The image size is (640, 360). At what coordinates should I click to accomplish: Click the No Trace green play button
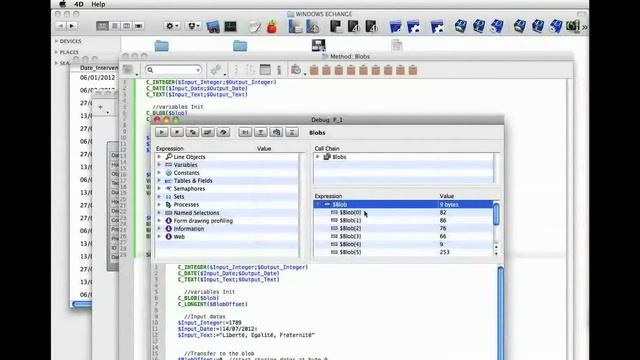click(162, 132)
